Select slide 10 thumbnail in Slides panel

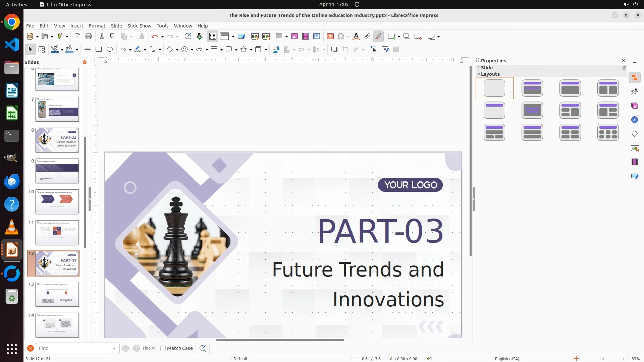(x=57, y=202)
